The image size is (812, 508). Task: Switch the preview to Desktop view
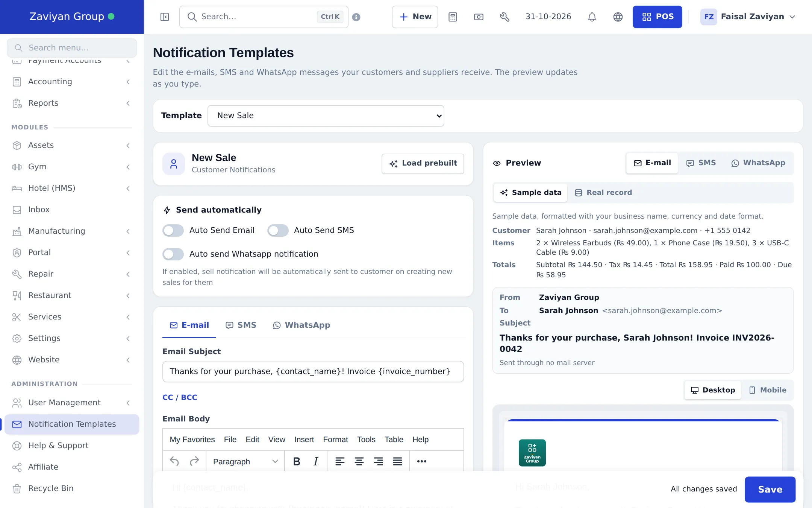coord(713,390)
